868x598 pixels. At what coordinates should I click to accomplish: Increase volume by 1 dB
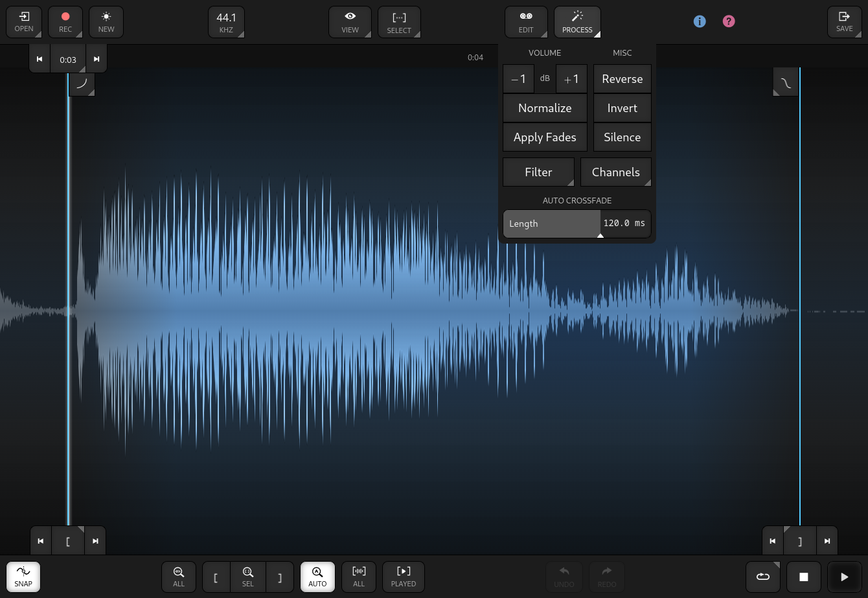click(571, 79)
